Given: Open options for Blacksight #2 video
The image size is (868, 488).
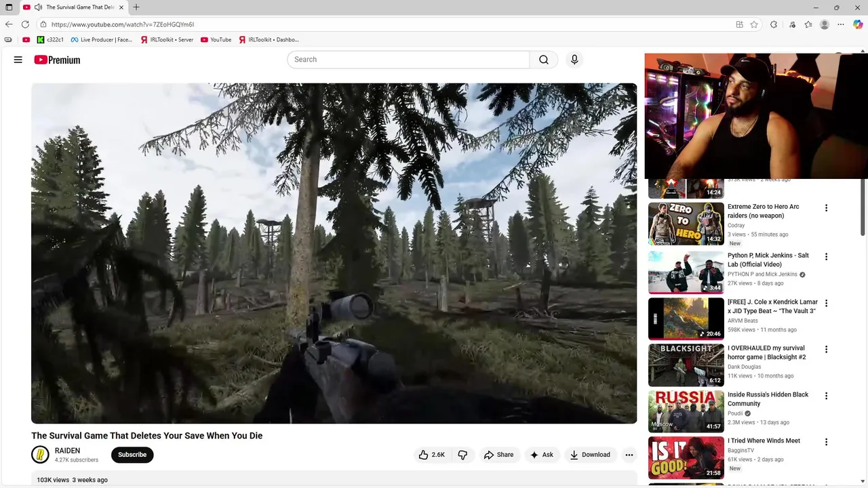Looking at the screenshot, I should [x=826, y=350].
